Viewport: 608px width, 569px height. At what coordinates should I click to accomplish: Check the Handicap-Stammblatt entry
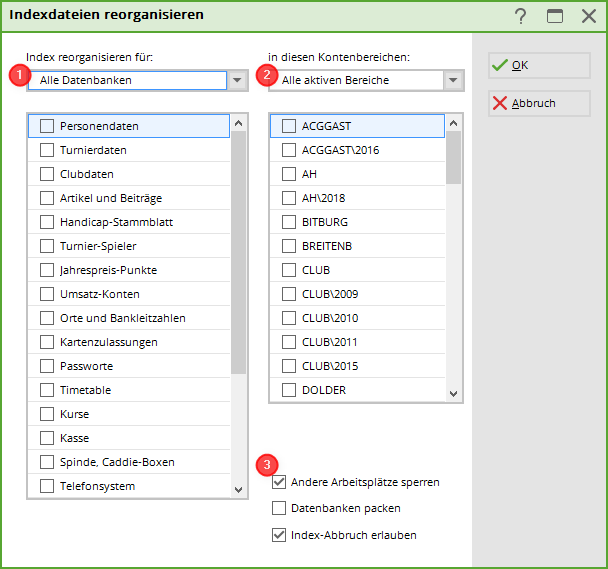click(47, 222)
